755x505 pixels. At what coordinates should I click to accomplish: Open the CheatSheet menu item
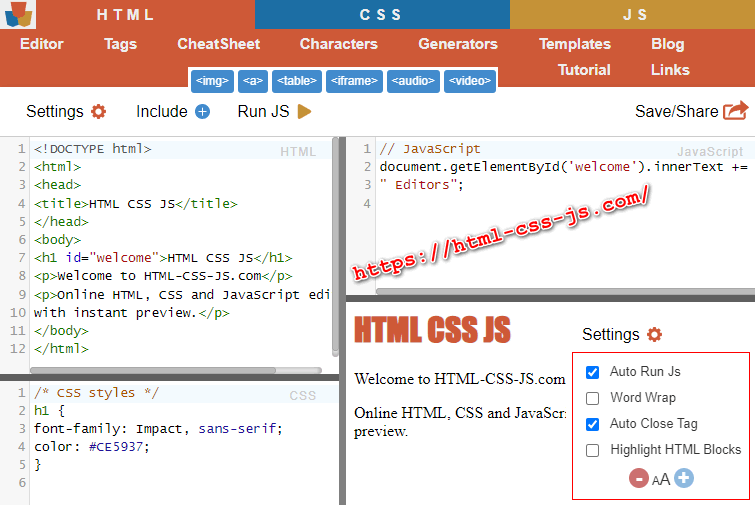218,44
